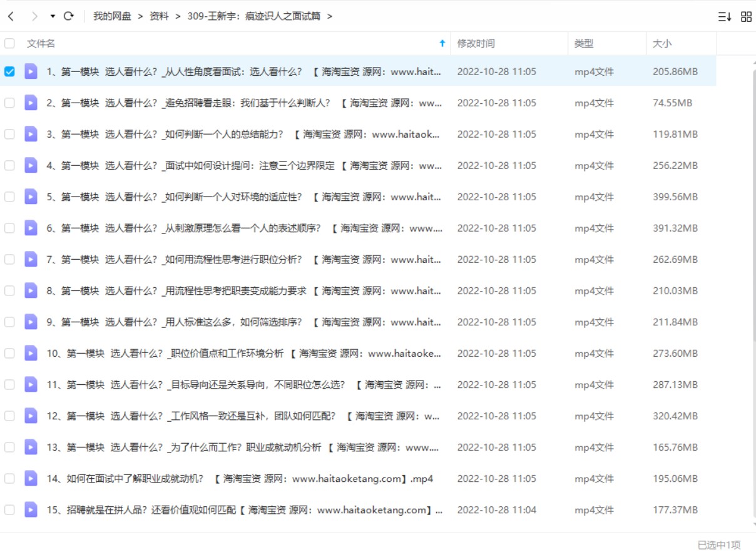Click video icon of file 15、招聘就是在拼人品
756x552 pixels.
coord(31,509)
